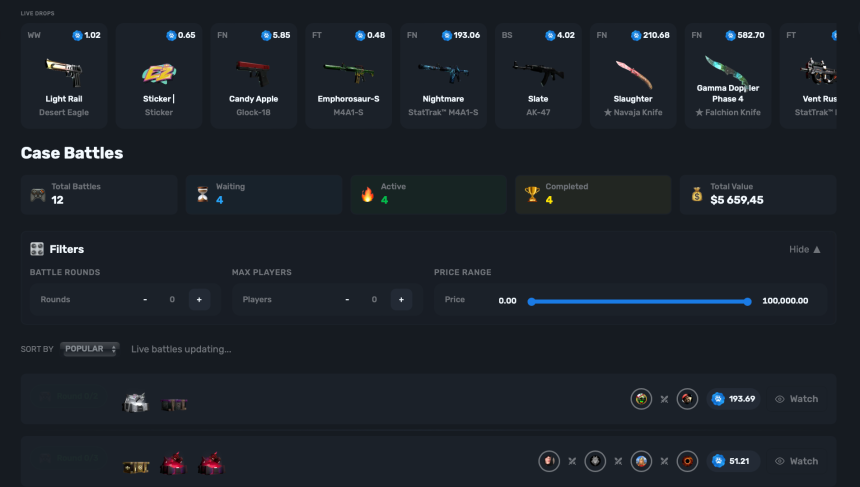Click the eye icon on the 51.21 battle
This screenshot has width=860, height=487.
779,461
